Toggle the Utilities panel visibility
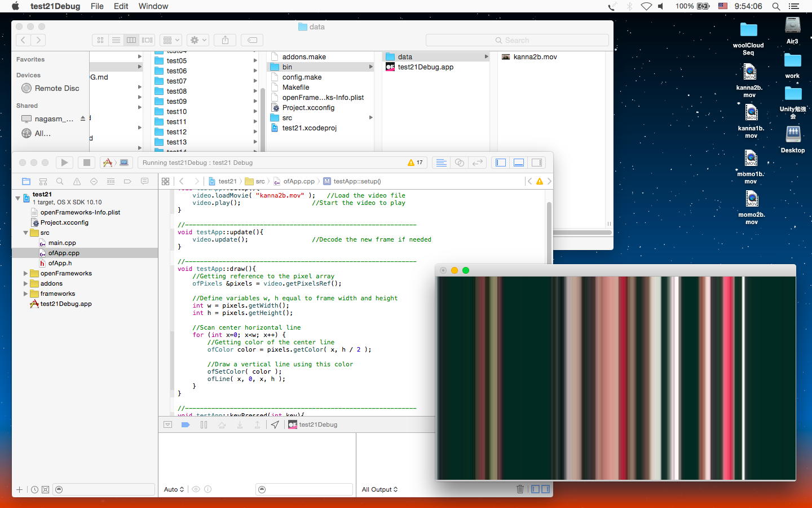The width and height of the screenshot is (812, 508). point(537,163)
